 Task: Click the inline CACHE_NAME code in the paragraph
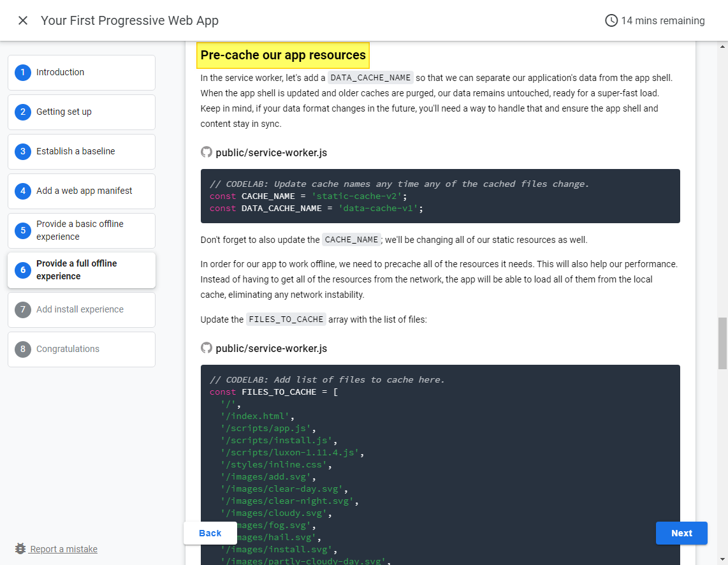351,240
